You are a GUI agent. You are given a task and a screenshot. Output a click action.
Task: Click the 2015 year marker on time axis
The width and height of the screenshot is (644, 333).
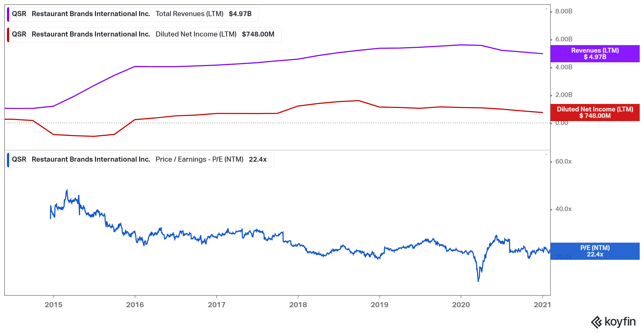(53, 305)
